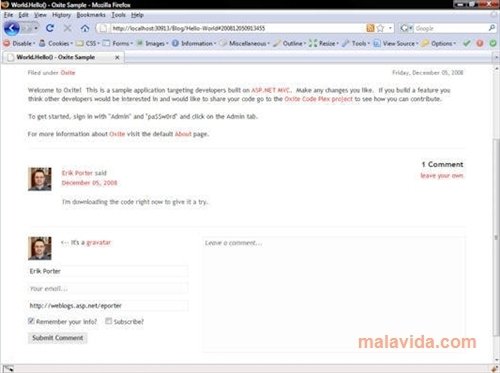
Task: Open the Disable toolbar menu
Action: [x=19, y=43]
